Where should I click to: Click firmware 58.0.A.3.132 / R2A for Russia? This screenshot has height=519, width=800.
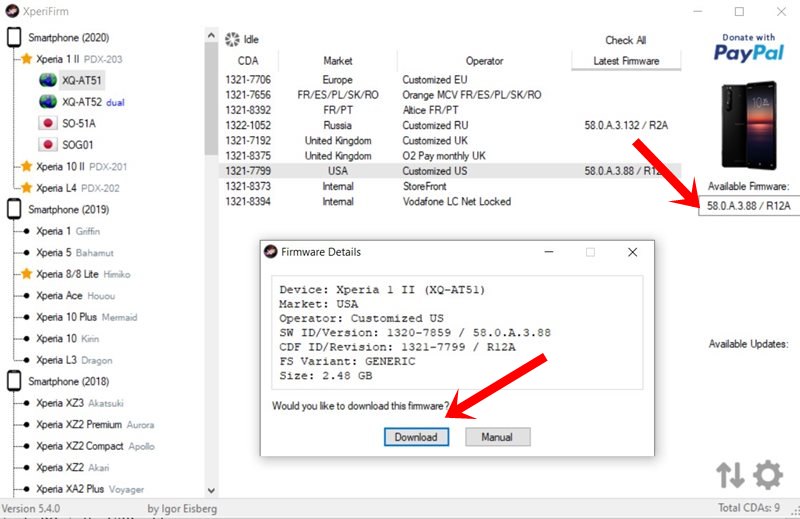pos(626,125)
